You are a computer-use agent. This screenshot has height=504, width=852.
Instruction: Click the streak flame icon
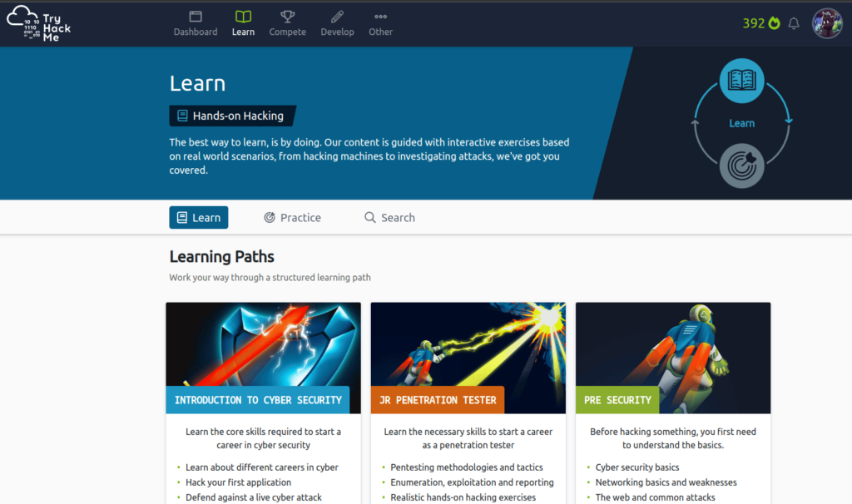pyautogui.click(x=775, y=23)
